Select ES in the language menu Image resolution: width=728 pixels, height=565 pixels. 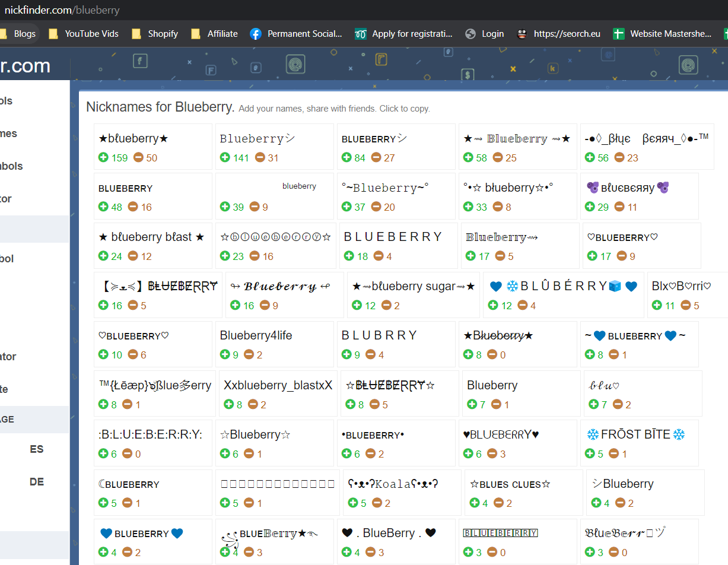[37, 449]
